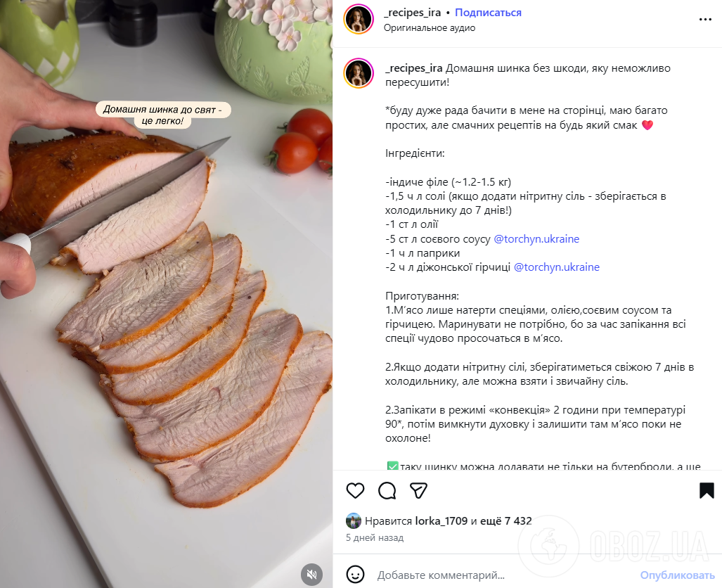Save the post with the bookmark
Screen dimensions: 722x588
(x=705, y=490)
